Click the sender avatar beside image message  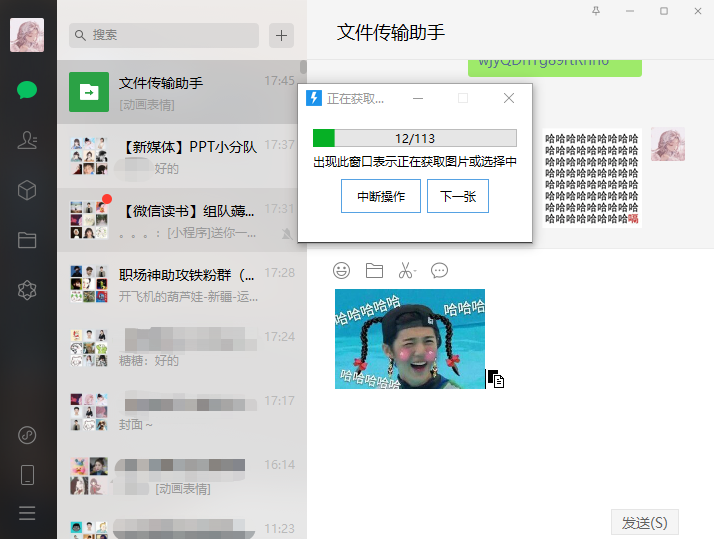coord(668,144)
